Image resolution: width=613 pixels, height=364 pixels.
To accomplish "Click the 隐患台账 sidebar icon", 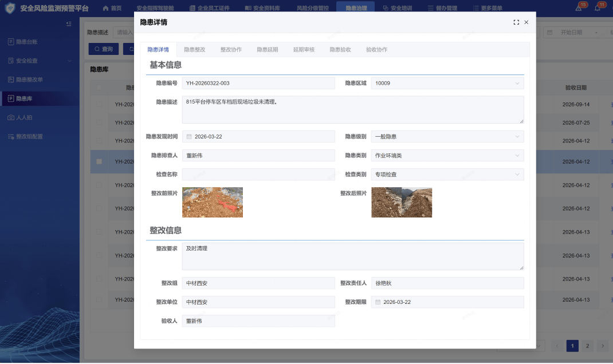I will [x=11, y=42].
